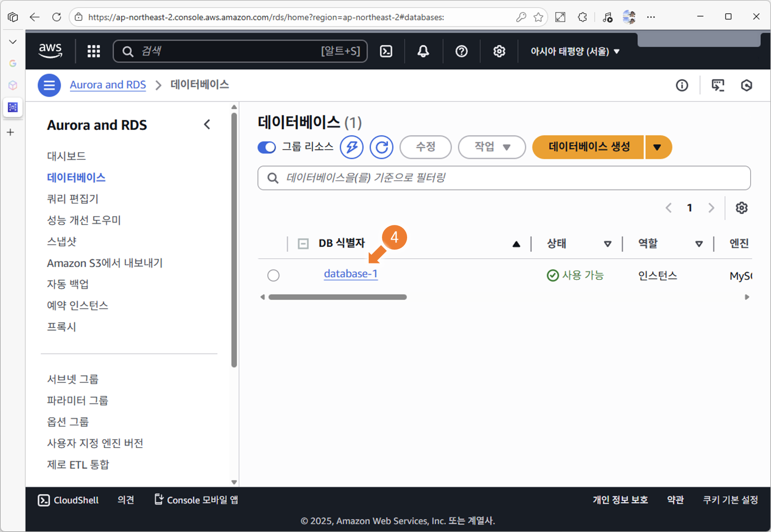Toggle the hamburger navigation menu
The width and height of the screenshot is (771, 532).
pos(49,85)
